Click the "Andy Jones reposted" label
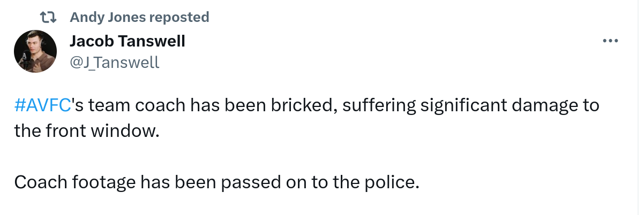Image resolution: width=644 pixels, height=215 pixels. [x=139, y=17]
